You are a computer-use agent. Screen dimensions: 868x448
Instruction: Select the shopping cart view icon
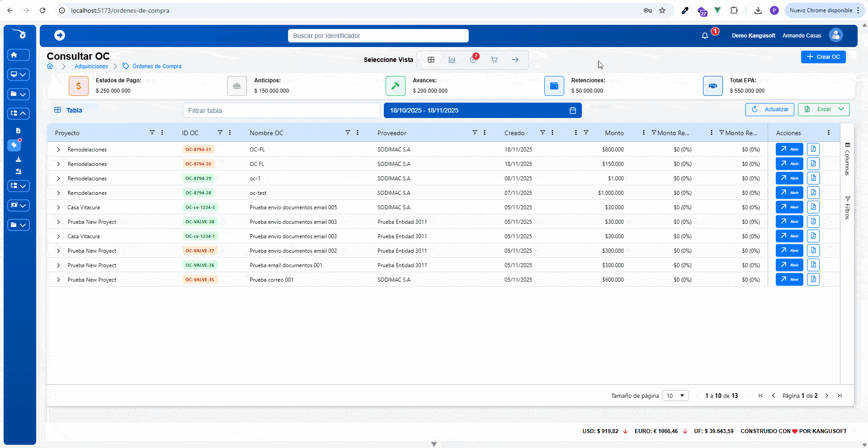[x=494, y=60]
